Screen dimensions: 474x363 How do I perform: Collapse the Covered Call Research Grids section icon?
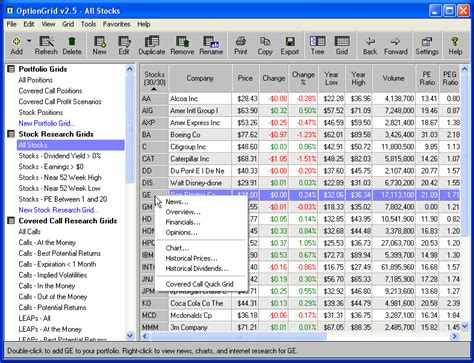coord(11,221)
